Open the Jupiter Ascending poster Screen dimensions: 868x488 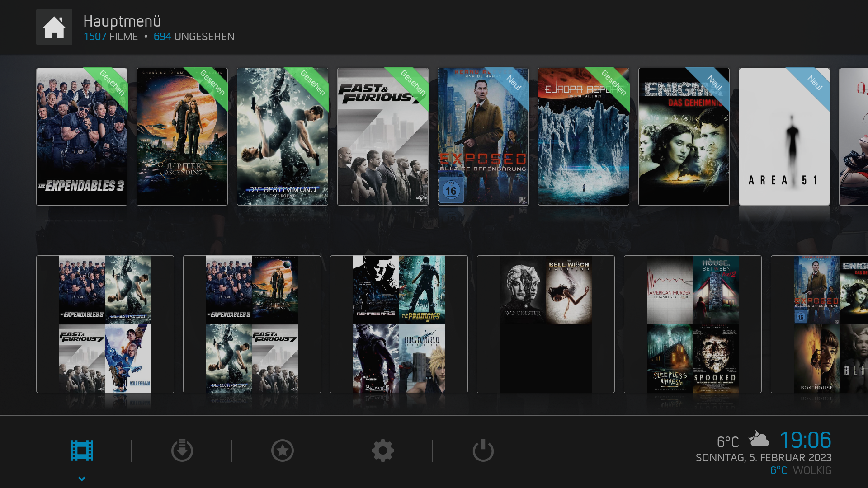pyautogui.click(x=182, y=136)
